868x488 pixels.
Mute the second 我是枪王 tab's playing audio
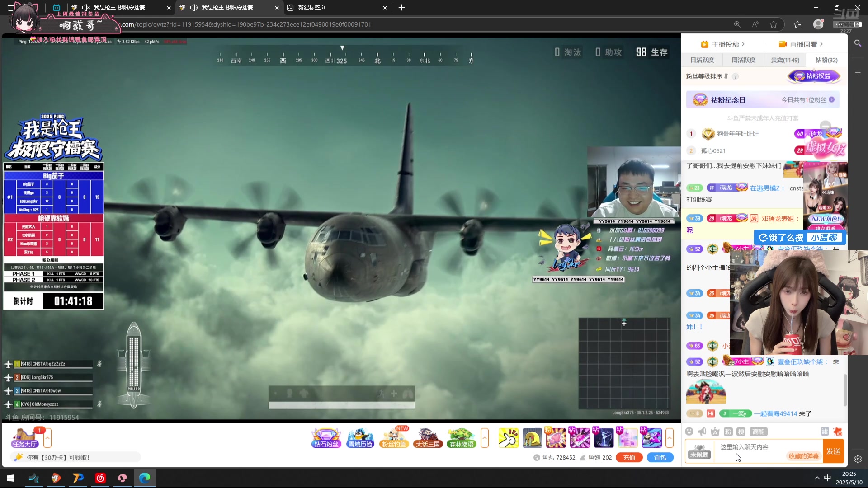coord(194,8)
